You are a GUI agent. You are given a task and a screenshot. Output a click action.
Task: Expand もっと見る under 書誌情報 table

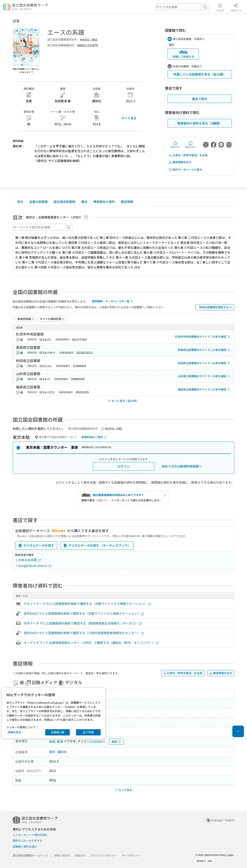click(x=123, y=790)
